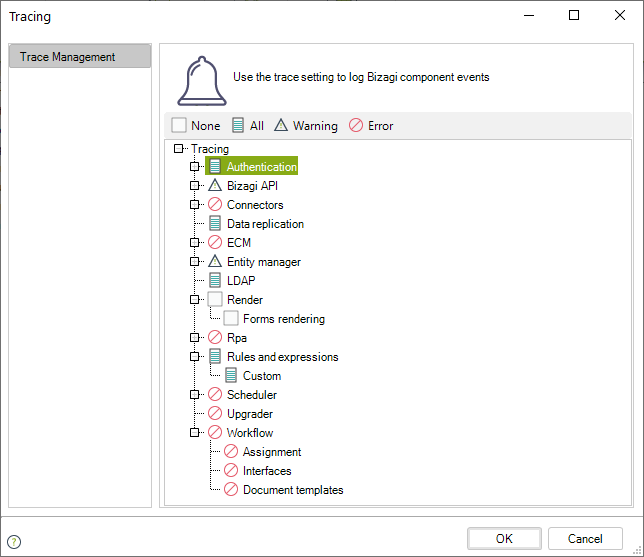Toggle the empty checkbox beside Forms rendering

click(231, 318)
